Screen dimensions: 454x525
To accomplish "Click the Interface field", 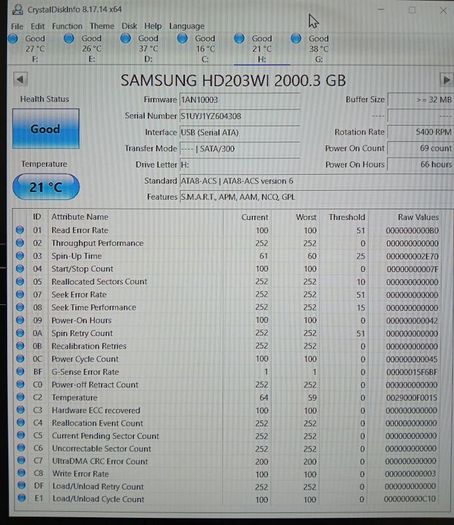I will [239, 132].
